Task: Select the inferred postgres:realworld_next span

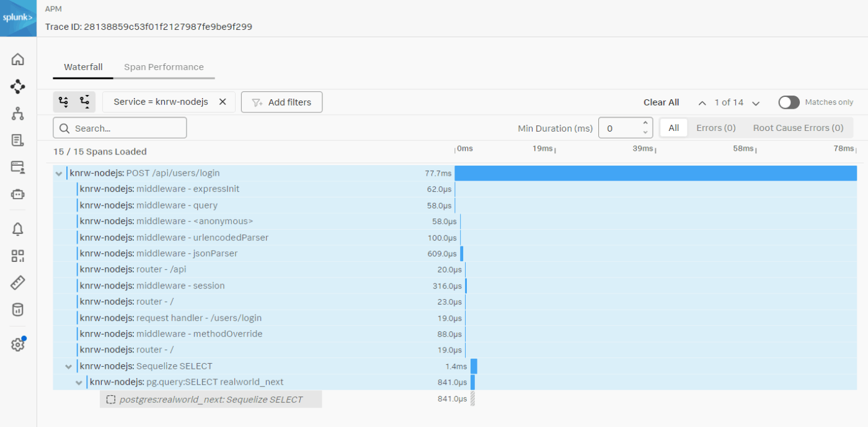Action: pos(211,399)
